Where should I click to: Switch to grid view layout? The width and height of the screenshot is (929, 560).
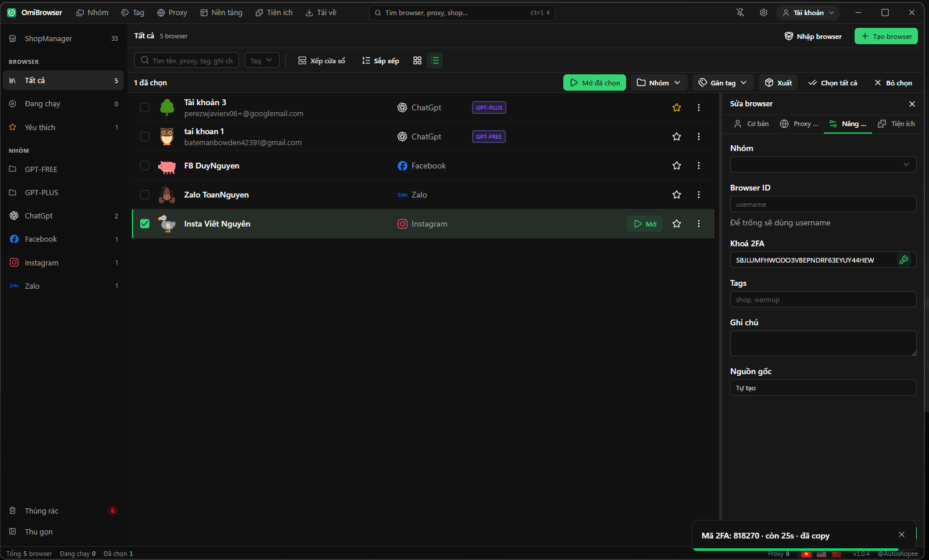click(417, 60)
